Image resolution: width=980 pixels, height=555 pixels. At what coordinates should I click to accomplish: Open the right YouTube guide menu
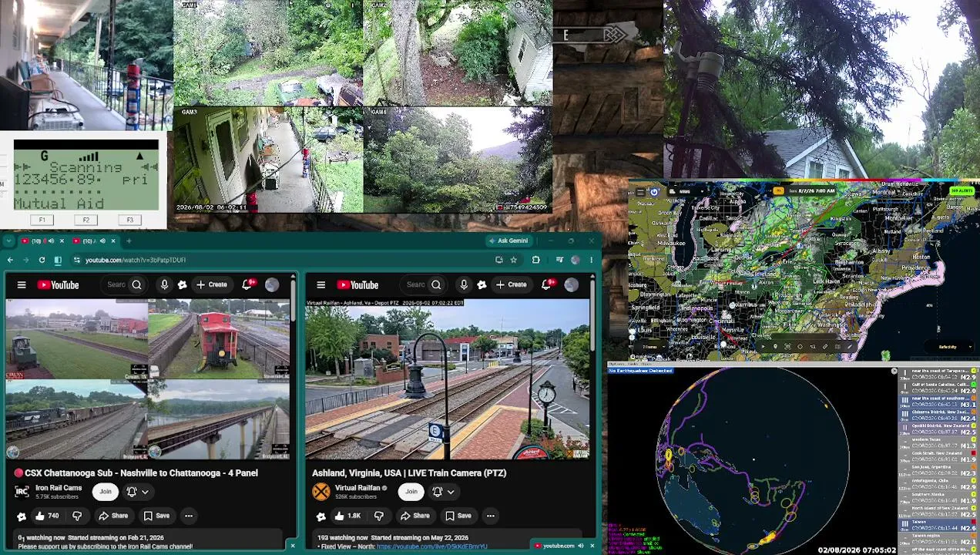click(321, 285)
